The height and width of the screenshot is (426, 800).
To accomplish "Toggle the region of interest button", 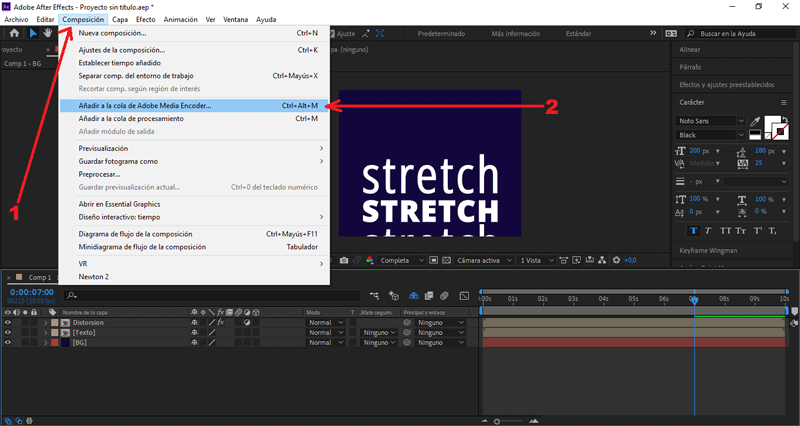I will coord(433,260).
